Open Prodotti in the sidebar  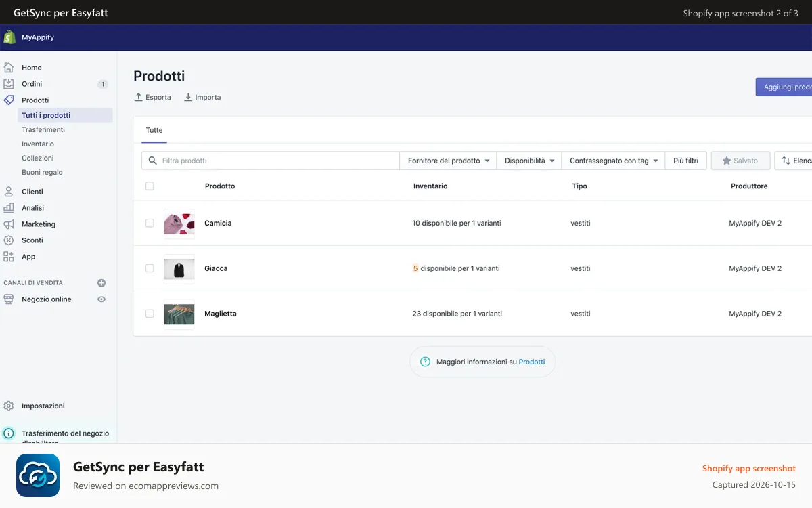(35, 100)
